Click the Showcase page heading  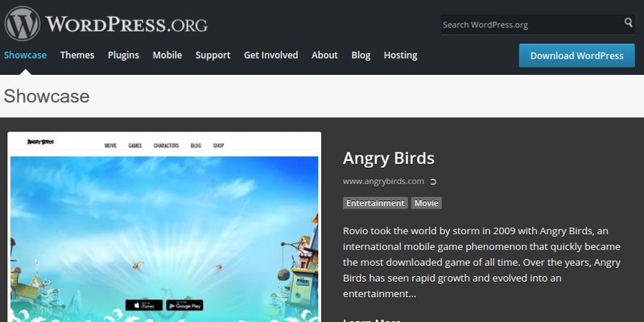tap(47, 97)
